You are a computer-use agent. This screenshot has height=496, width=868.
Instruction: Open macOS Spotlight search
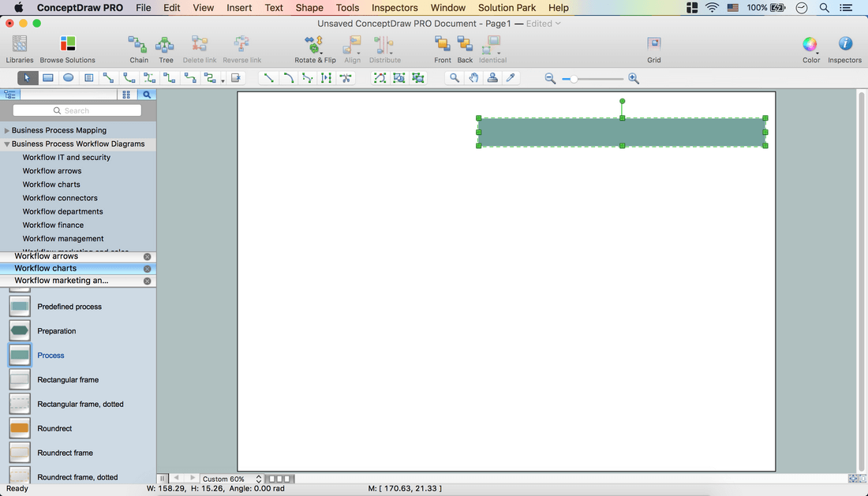825,8
